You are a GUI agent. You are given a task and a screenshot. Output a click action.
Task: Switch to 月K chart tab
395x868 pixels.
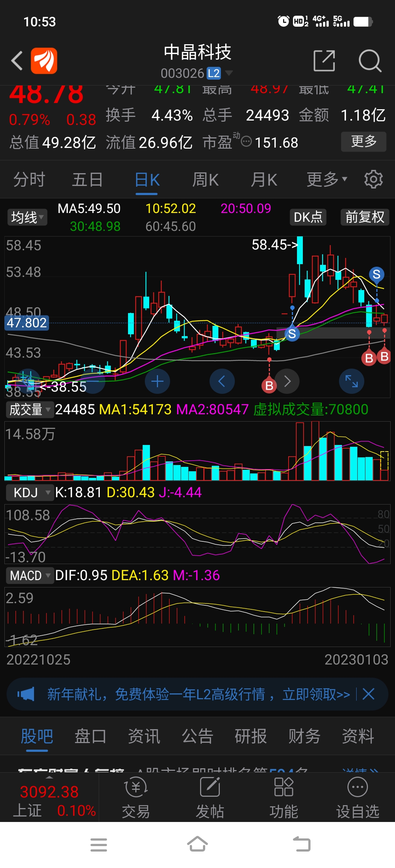264,179
